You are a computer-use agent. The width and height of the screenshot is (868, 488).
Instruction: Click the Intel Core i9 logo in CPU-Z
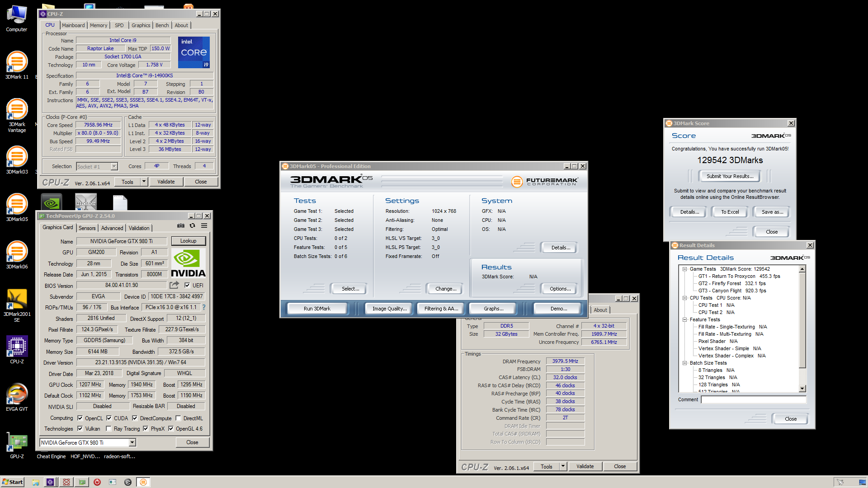tap(194, 52)
